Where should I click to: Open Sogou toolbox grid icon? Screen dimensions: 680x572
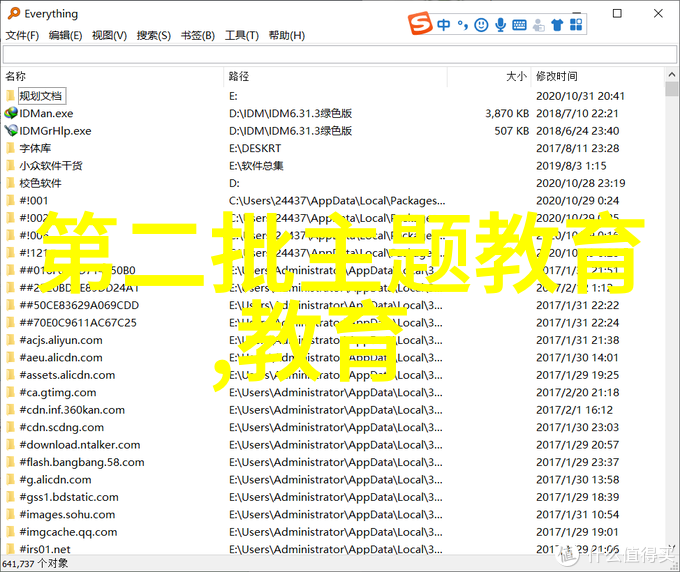[576, 25]
